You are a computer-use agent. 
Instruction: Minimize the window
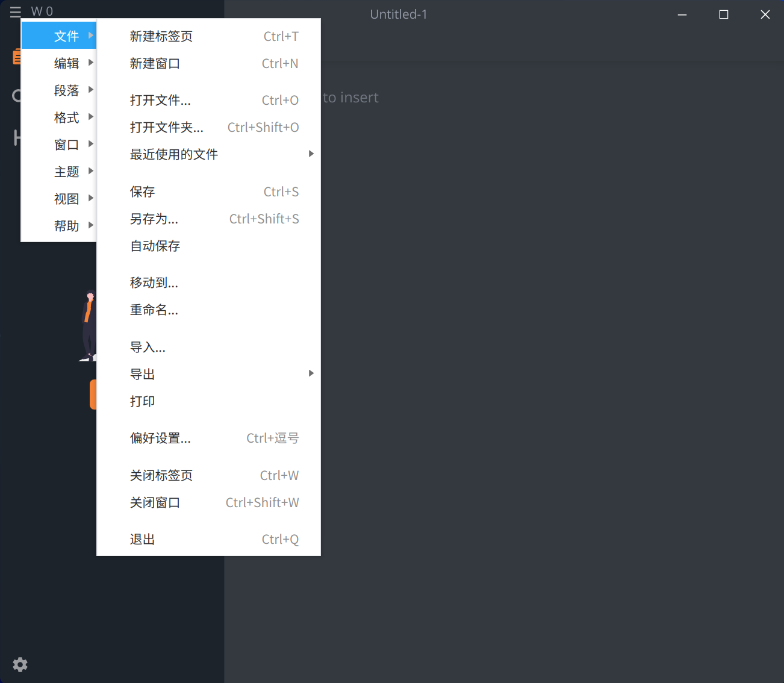pyautogui.click(x=682, y=14)
